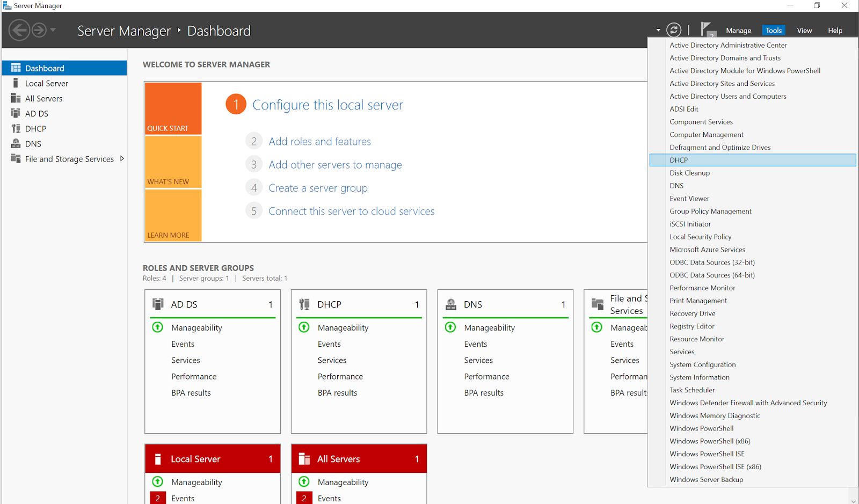859x504 pixels.
Task: Open the navigation history dropdown arrow
Action: (53, 30)
